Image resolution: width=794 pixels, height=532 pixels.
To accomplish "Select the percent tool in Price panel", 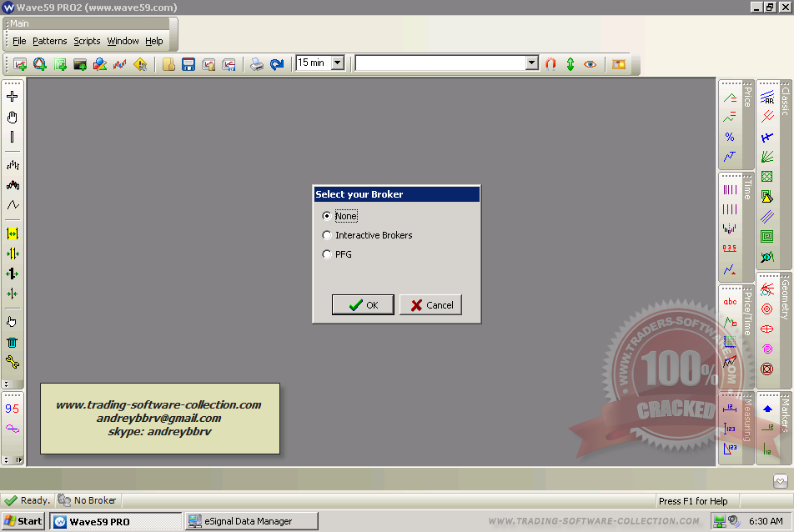I will click(x=730, y=137).
